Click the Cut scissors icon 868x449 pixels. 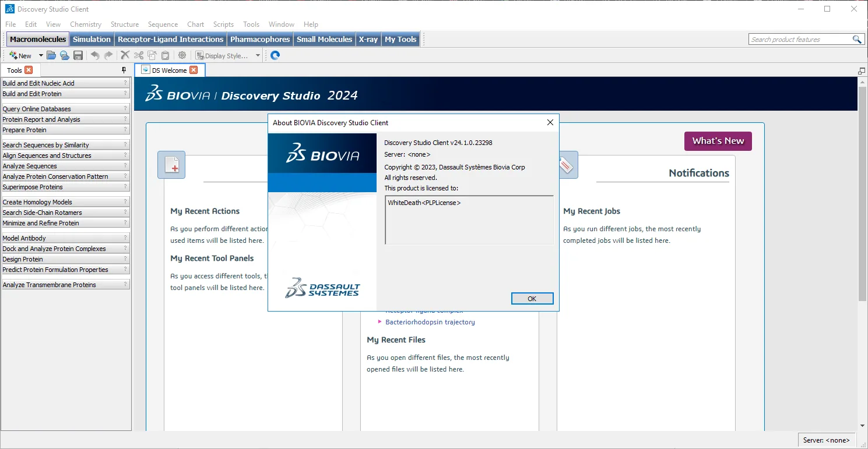tap(139, 55)
